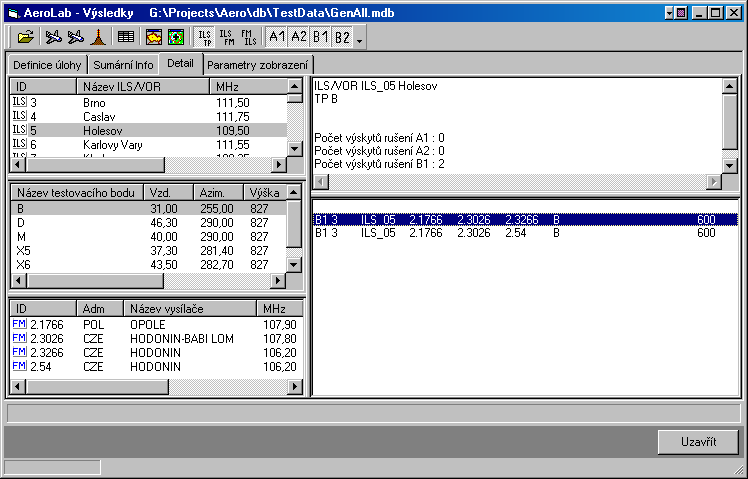748x479 pixels.
Task: Enable the B1 interference filter
Action: click(x=320, y=37)
